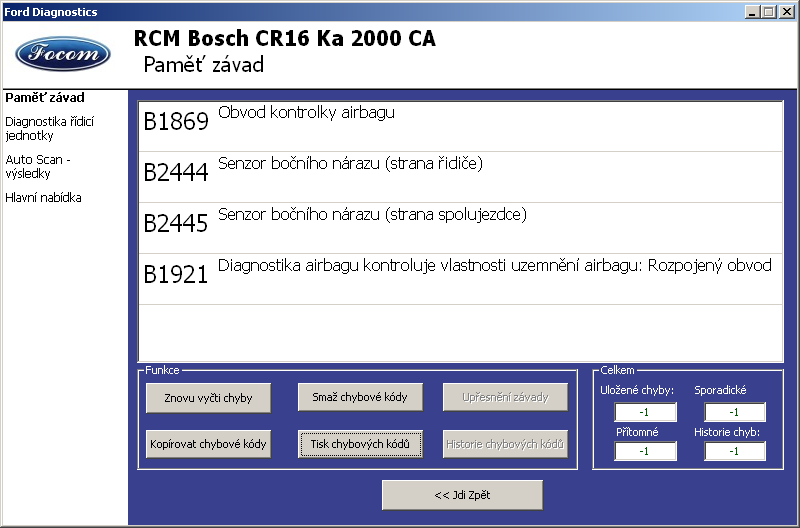
Task: Click Smaž chybové kódy button
Action: click(360, 397)
